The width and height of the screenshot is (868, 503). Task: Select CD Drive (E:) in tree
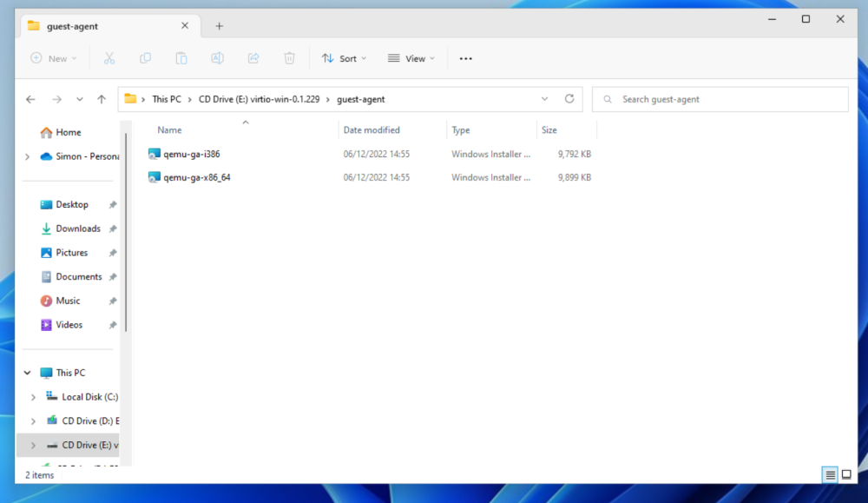[x=89, y=445]
